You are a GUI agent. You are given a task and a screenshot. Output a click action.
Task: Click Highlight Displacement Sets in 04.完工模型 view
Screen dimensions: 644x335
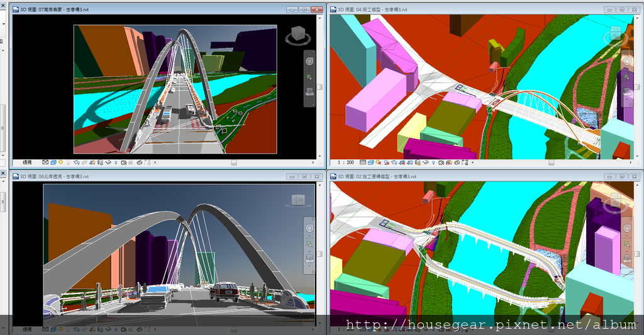[x=457, y=162]
